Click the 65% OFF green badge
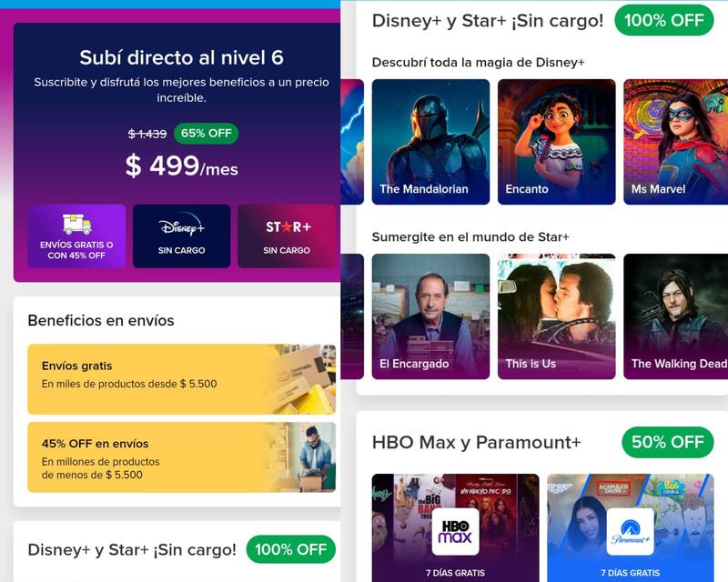 click(207, 134)
